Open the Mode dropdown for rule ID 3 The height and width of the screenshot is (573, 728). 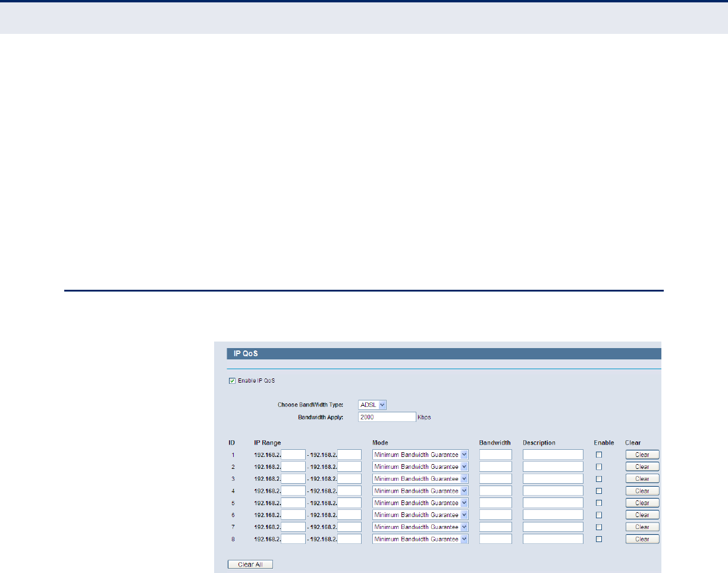click(421, 479)
